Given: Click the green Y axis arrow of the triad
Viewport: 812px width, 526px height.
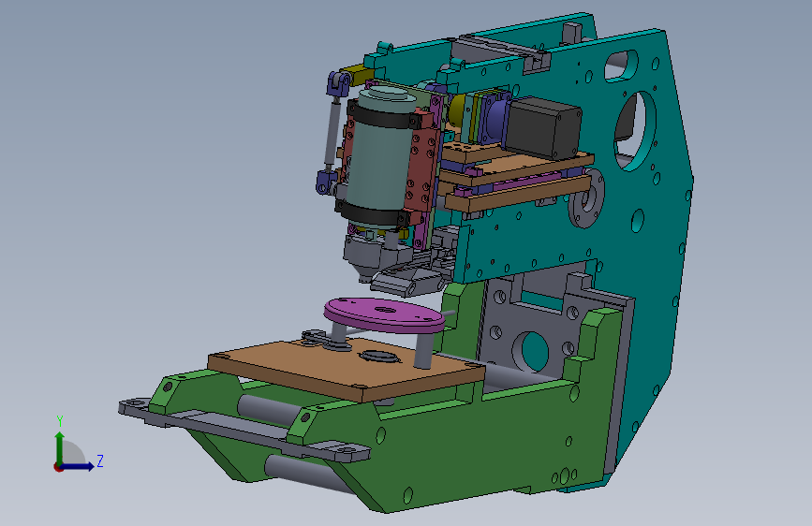Looking at the screenshot, I should (x=60, y=447).
